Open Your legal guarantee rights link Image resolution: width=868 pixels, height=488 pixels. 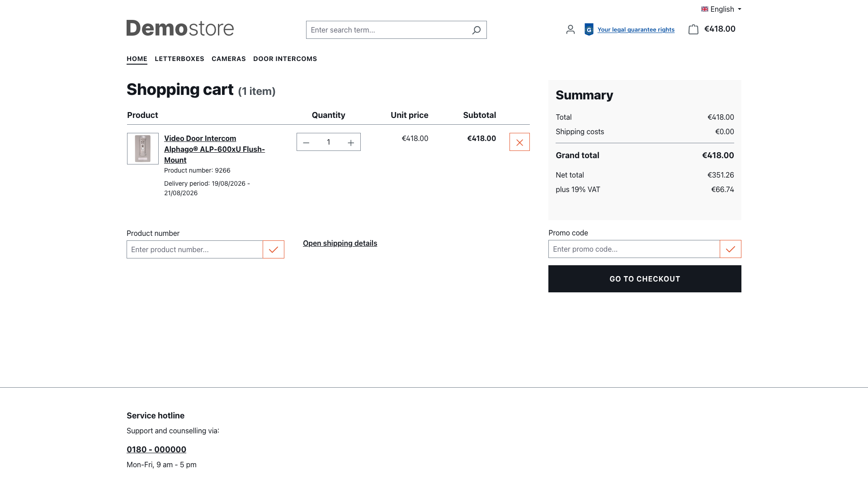636,29
